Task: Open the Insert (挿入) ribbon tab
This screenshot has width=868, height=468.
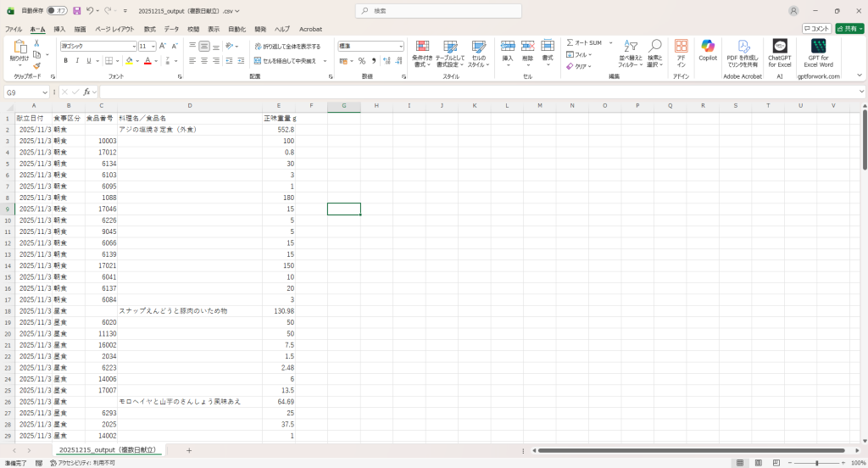Action: (59, 29)
